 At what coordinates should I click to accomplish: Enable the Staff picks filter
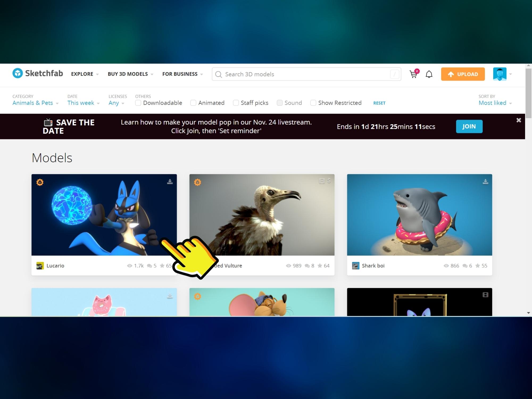[x=236, y=103]
